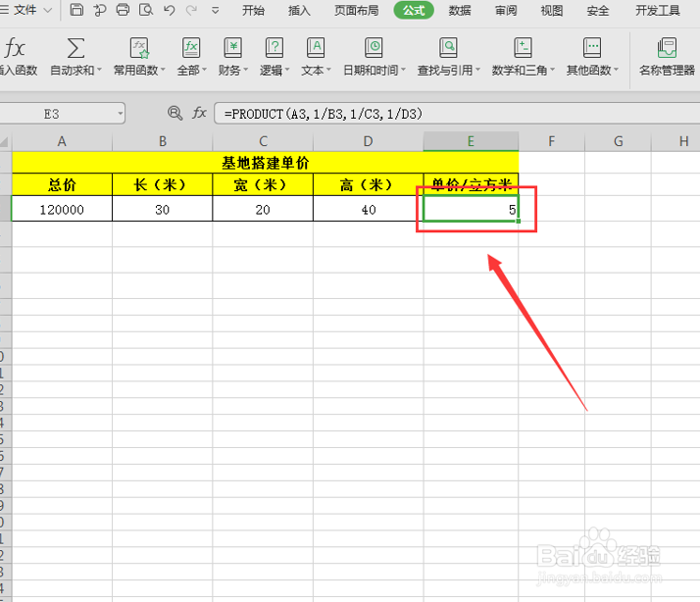Open the Name Manager (名称管理器) icon
Viewport: 700px width, 602px height.
point(667,48)
